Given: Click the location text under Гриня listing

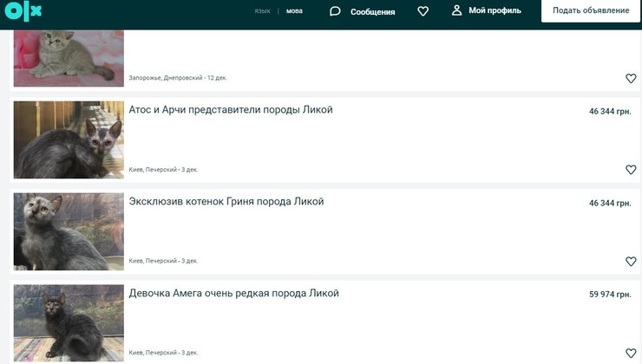Looking at the screenshot, I should (163, 261).
